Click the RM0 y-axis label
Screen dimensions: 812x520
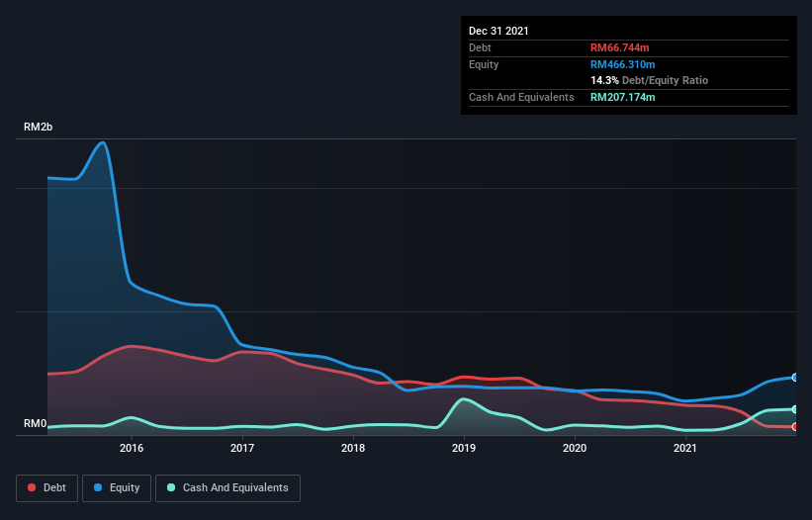36,423
